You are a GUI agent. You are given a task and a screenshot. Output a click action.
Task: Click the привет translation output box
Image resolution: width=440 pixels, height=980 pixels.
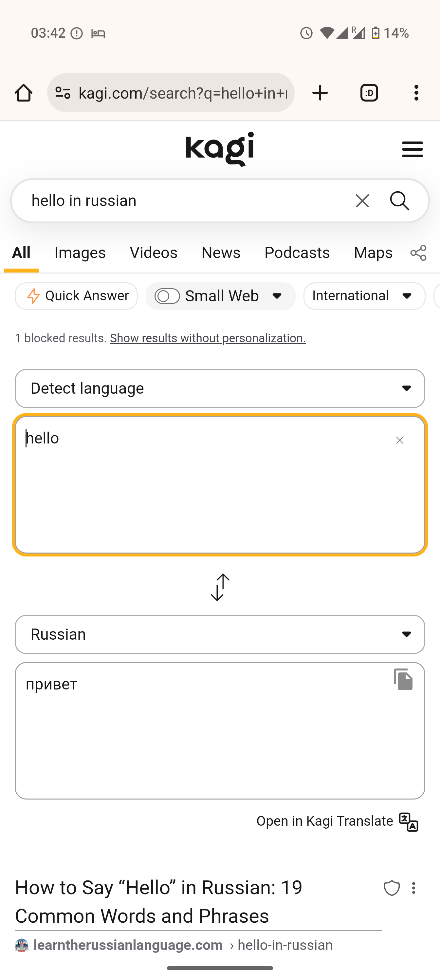(220, 730)
